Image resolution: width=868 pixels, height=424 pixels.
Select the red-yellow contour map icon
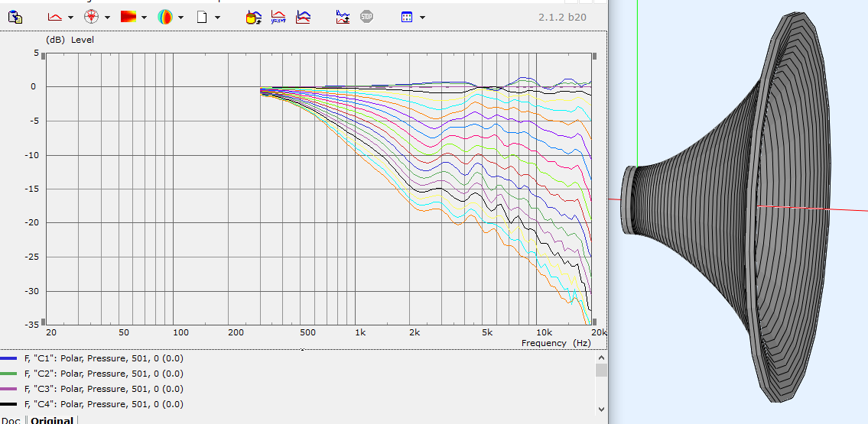click(128, 17)
